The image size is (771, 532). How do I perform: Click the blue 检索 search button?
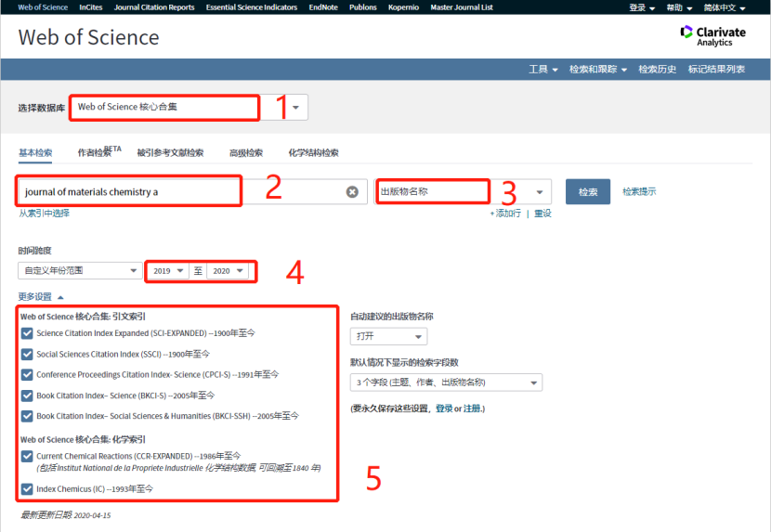point(588,192)
